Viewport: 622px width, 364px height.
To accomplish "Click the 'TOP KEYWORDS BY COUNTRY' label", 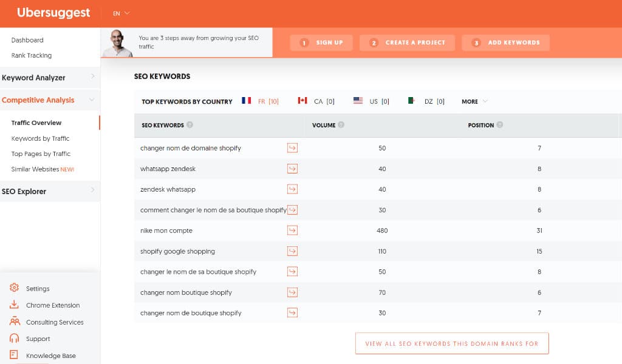I will tap(187, 102).
